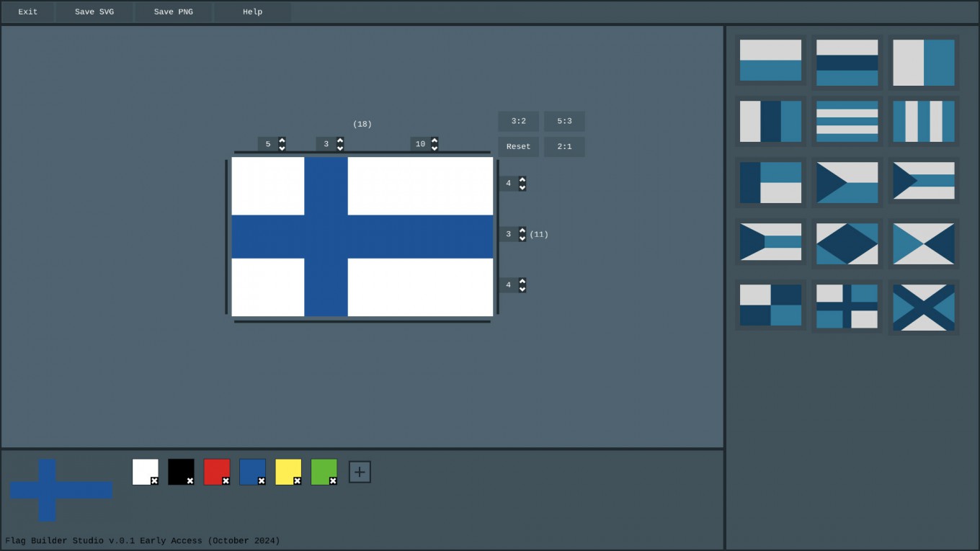
Task: Choose the diamond flag template
Action: [x=847, y=243]
